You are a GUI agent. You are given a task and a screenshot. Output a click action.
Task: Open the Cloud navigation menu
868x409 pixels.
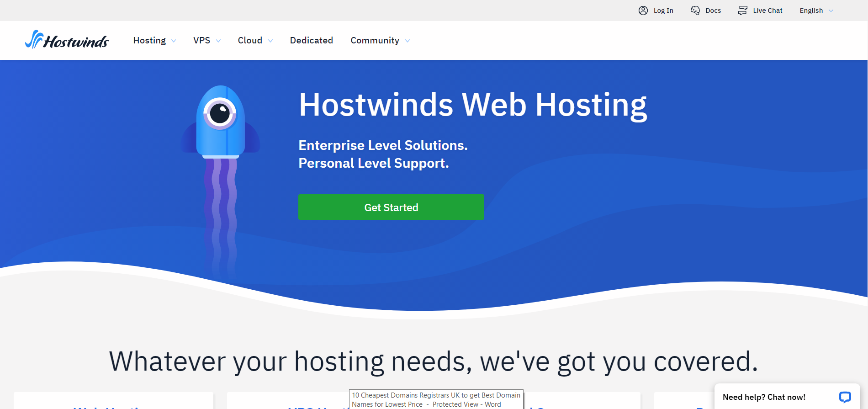click(250, 40)
